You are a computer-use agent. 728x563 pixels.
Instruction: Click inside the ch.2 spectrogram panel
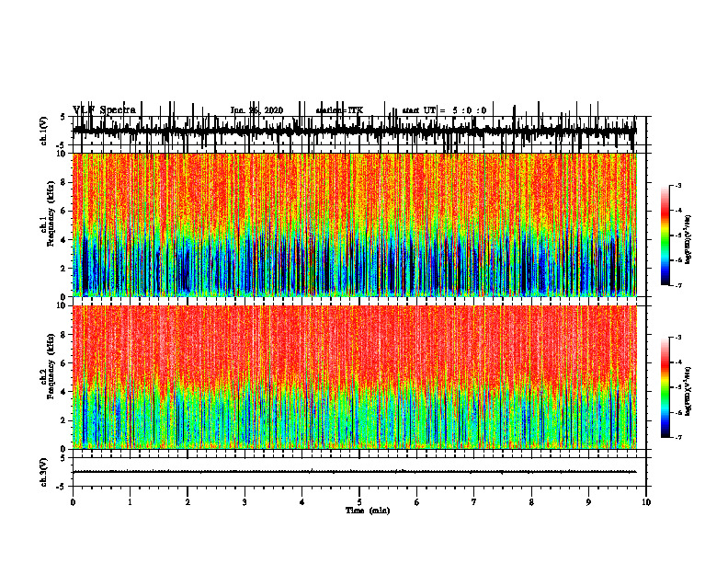tap(355, 377)
